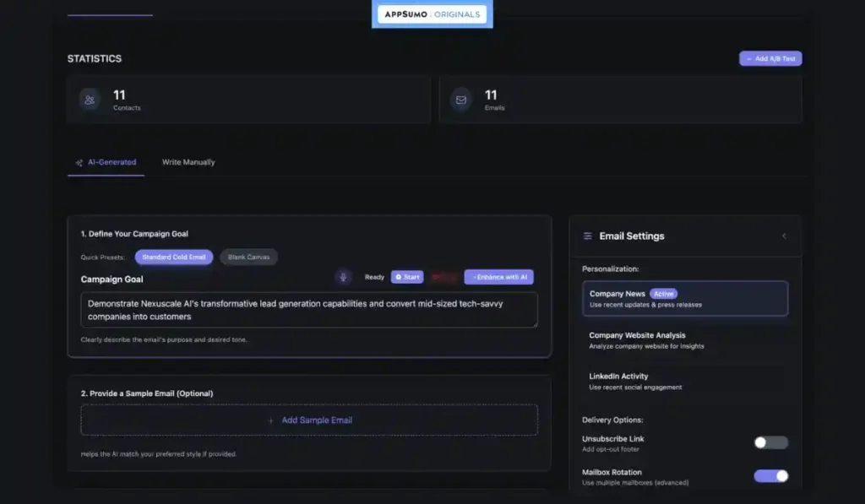Collapse the Email Settings panel with chevron
Viewport: 865px width, 504px height.
click(x=784, y=236)
